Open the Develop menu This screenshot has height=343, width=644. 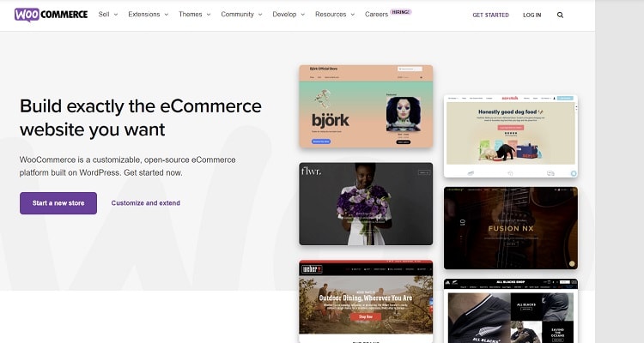pos(284,15)
